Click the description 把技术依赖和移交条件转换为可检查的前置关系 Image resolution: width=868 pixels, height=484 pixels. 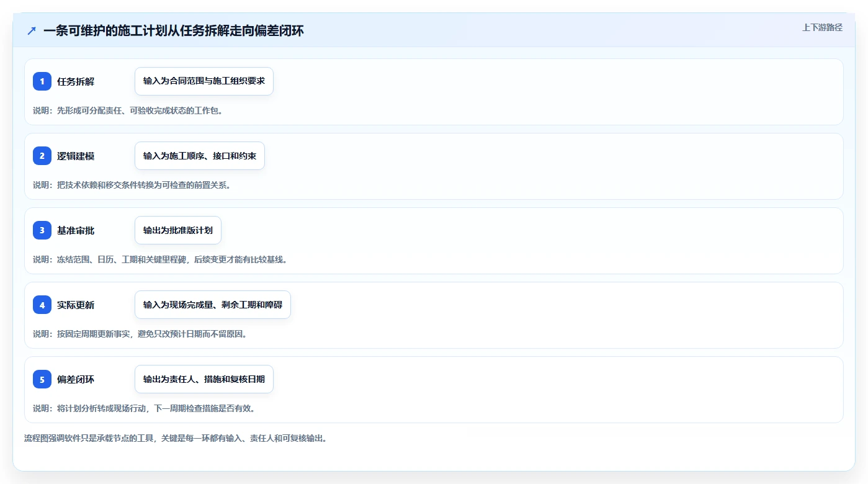click(x=132, y=185)
